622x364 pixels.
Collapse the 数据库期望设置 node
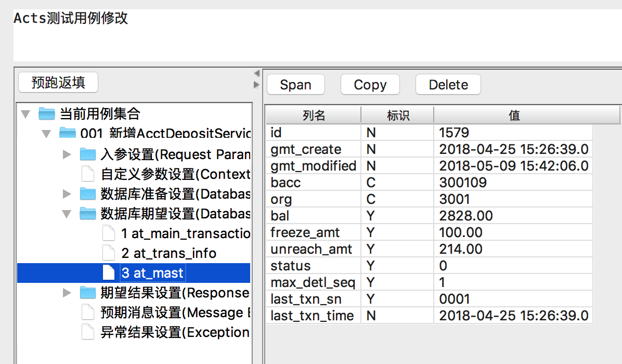(x=67, y=214)
